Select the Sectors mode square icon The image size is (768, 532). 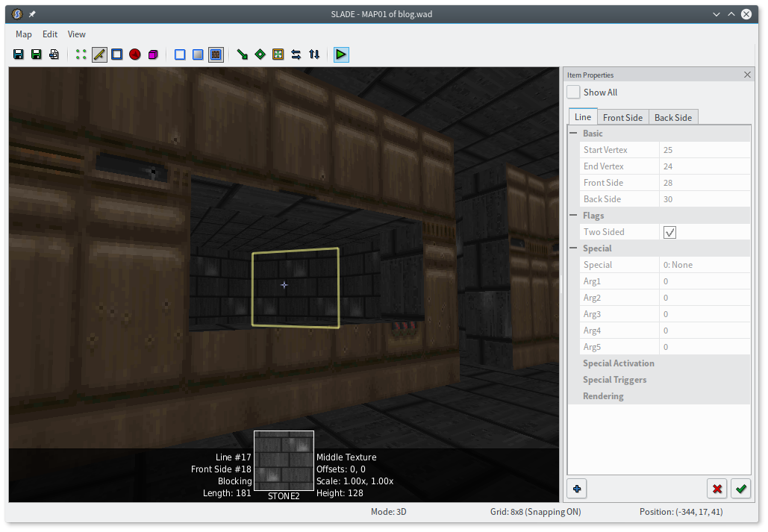coord(117,54)
